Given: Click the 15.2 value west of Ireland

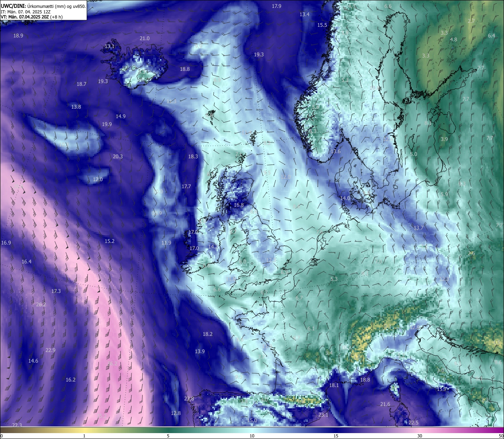Looking at the screenshot, I should point(109,241).
